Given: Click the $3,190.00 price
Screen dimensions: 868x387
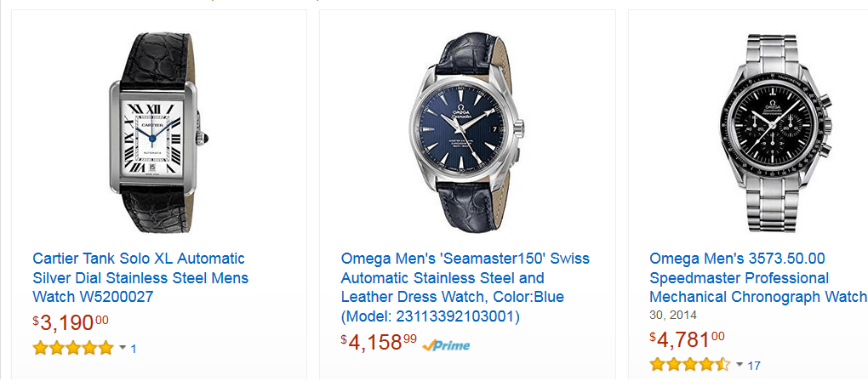Looking at the screenshot, I should tap(71, 322).
